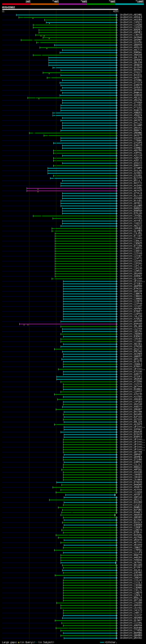
Task: Click the cyan ~100% identity legend segment
Action: click(x=130, y=4)
